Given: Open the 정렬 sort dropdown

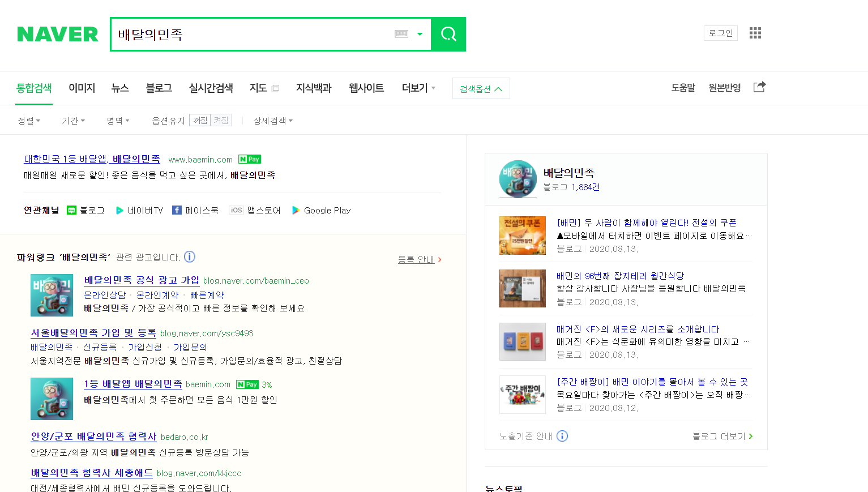Looking at the screenshot, I should click(x=29, y=121).
